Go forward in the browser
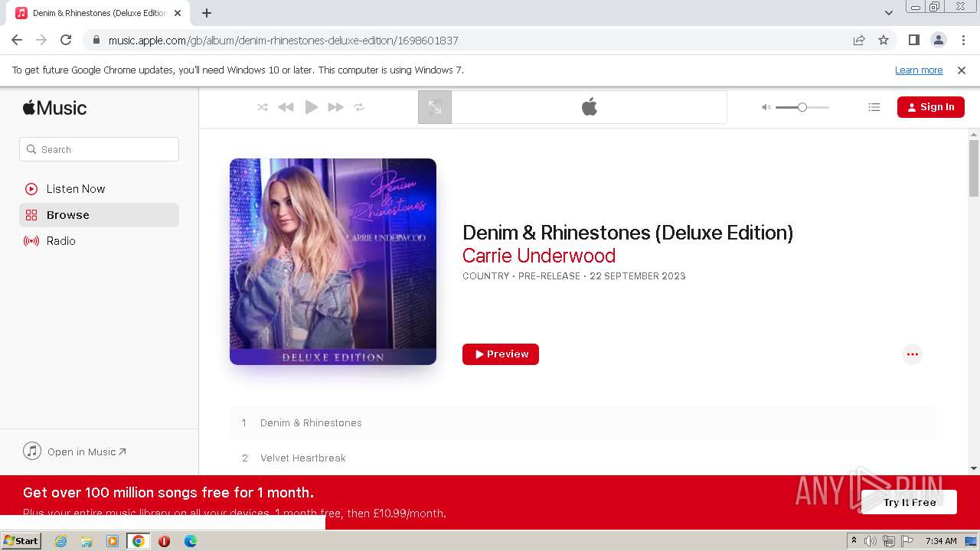This screenshot has width=980, height=551. pos(41,40)
